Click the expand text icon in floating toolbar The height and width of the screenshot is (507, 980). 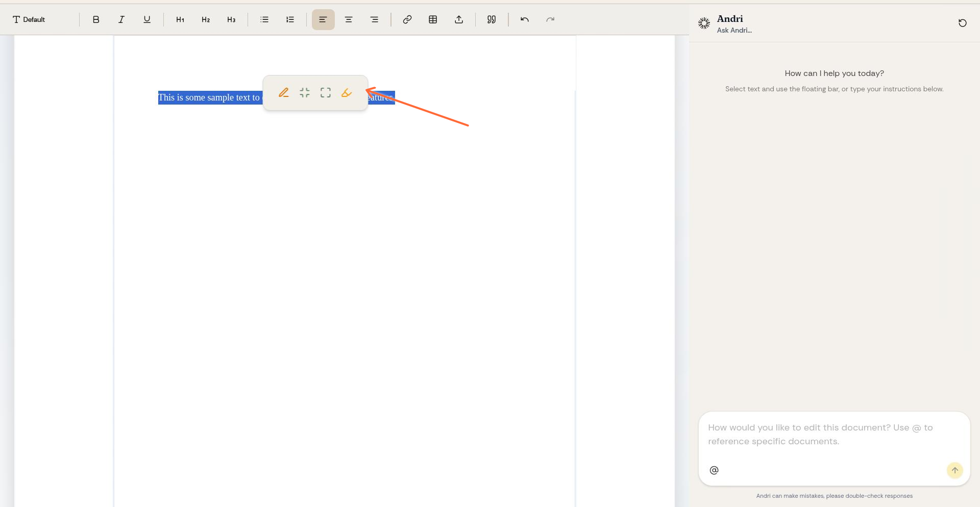(325, 93)
